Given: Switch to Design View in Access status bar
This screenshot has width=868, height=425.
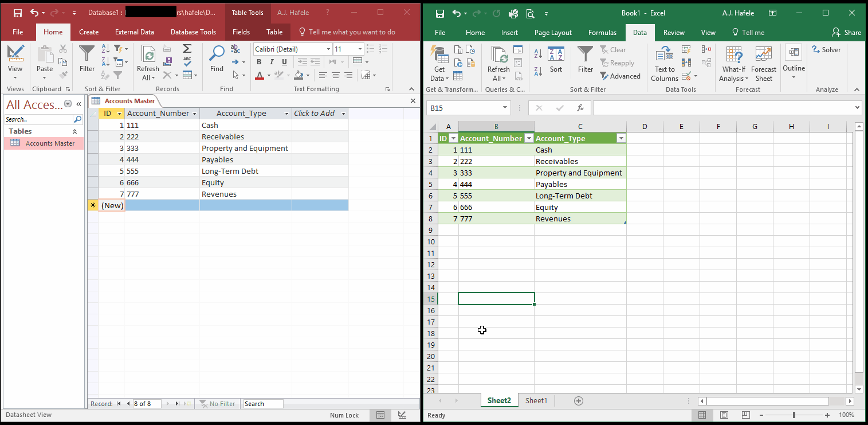Looking at the screenshot, I should tap(402, 415).
